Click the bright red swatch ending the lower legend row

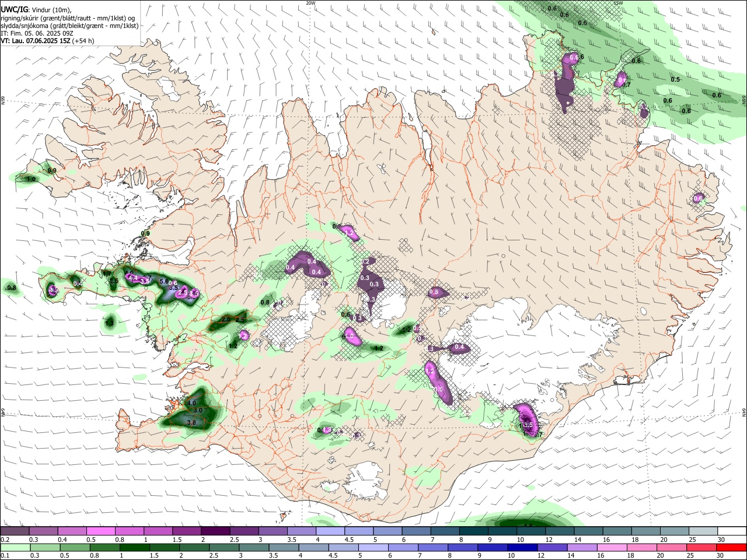coord(731,547)
